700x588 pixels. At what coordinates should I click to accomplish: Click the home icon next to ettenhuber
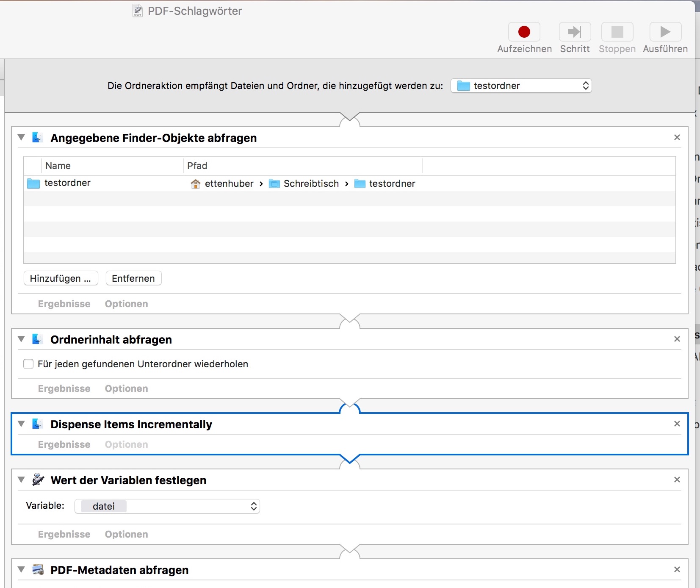[x=196, y=183]
